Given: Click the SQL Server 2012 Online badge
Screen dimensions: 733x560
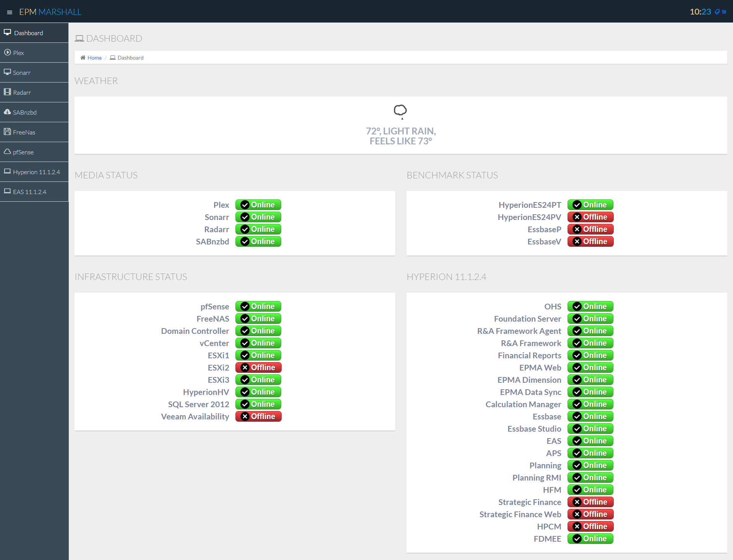Looking at the screenshot, I should pos(258,404).
